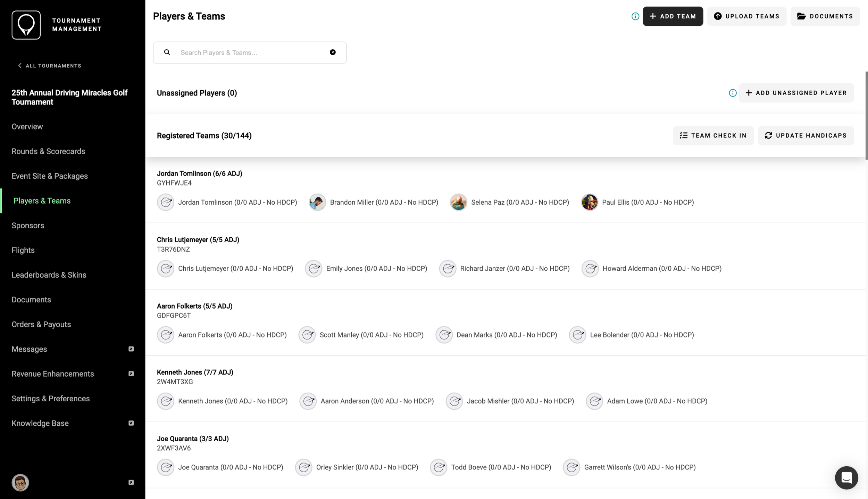The height and width of the screenshot is (499, 868).
Task: Click Brandon Miller's profile photo
Action: coord(317,202)
